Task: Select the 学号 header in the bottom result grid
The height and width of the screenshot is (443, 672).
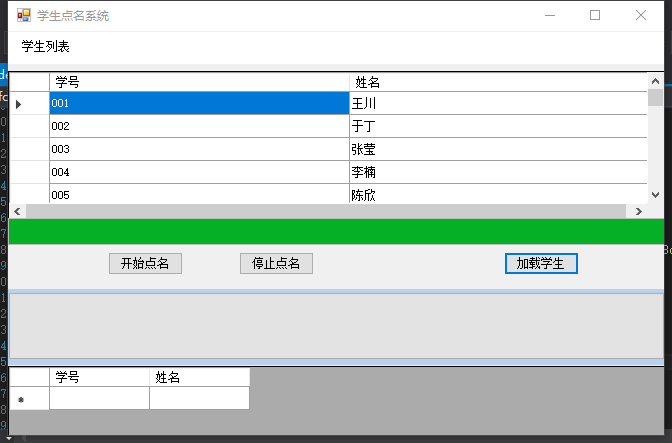Action: click(99, 377)
